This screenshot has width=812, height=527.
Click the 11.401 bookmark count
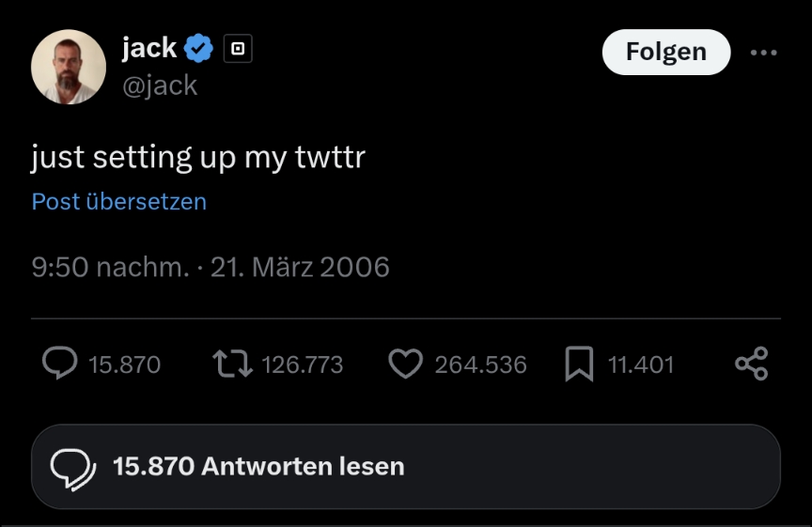click(641, 364)
